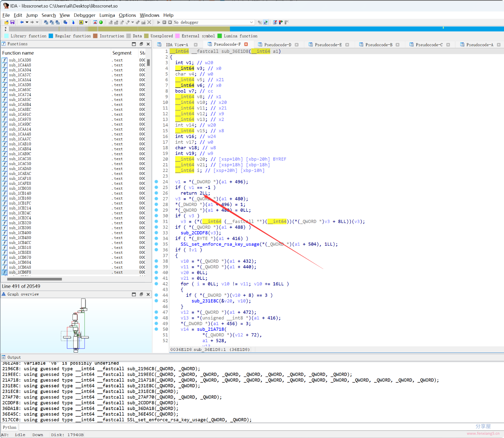Open the Jump menu
The width and height of the screenshot is (504, 438).
pos(32,15)
